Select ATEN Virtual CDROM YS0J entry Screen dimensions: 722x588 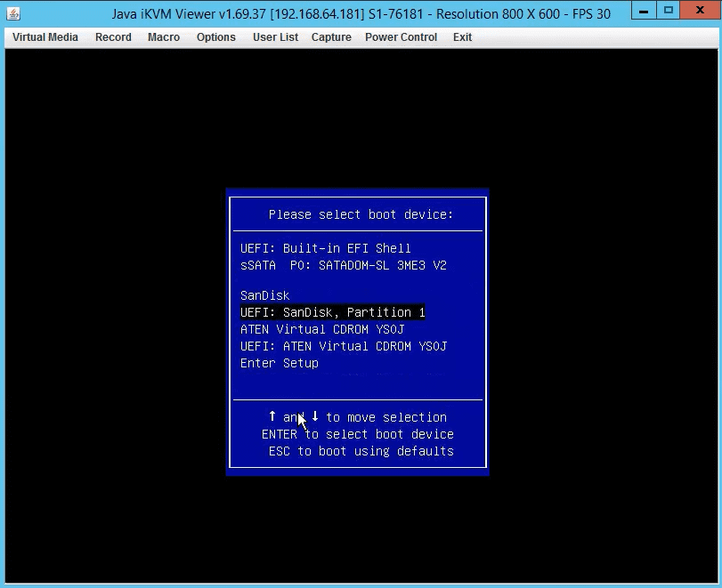pos(321,328)
